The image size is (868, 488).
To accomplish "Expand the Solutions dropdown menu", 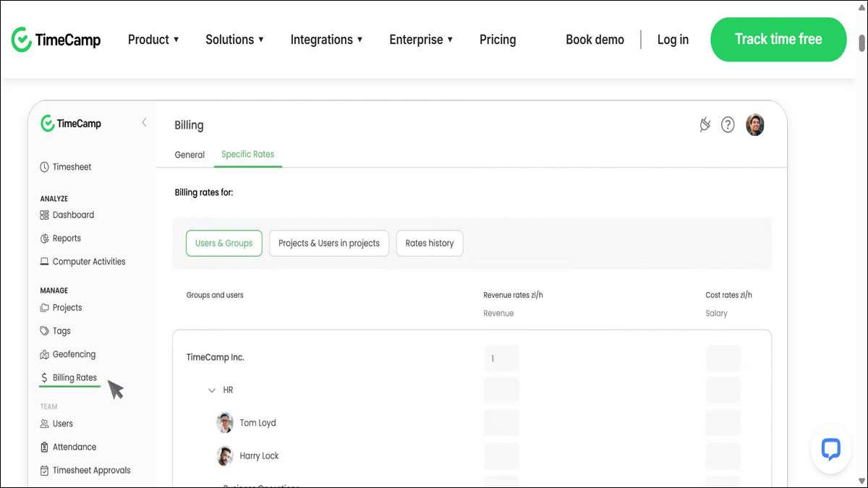I will [x=235, y=40].
